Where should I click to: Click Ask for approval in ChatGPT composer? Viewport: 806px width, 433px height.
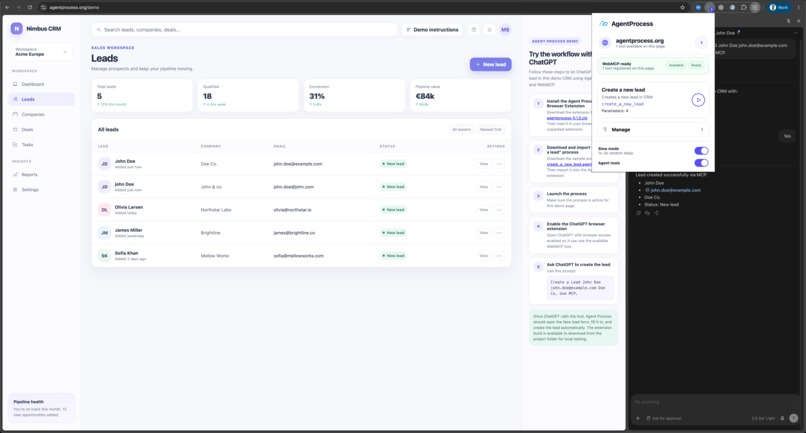tap(664, 418)
